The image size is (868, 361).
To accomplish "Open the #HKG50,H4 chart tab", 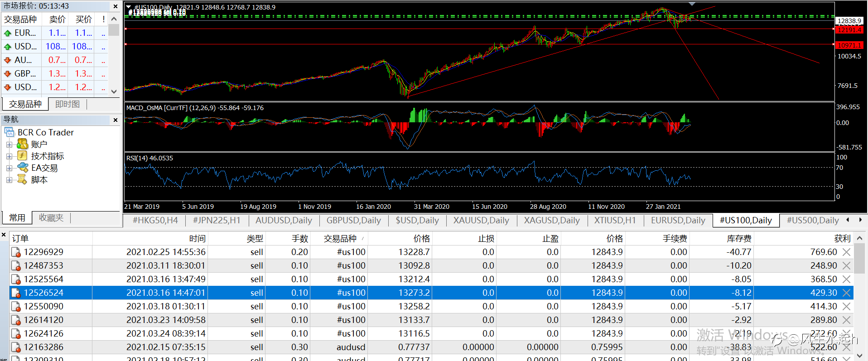I will [155, 221].
